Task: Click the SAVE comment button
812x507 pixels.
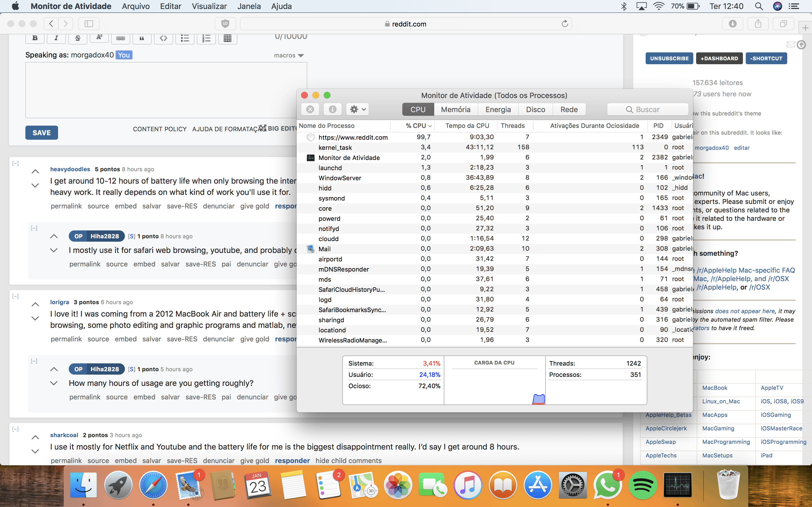Action: [42, 133]
